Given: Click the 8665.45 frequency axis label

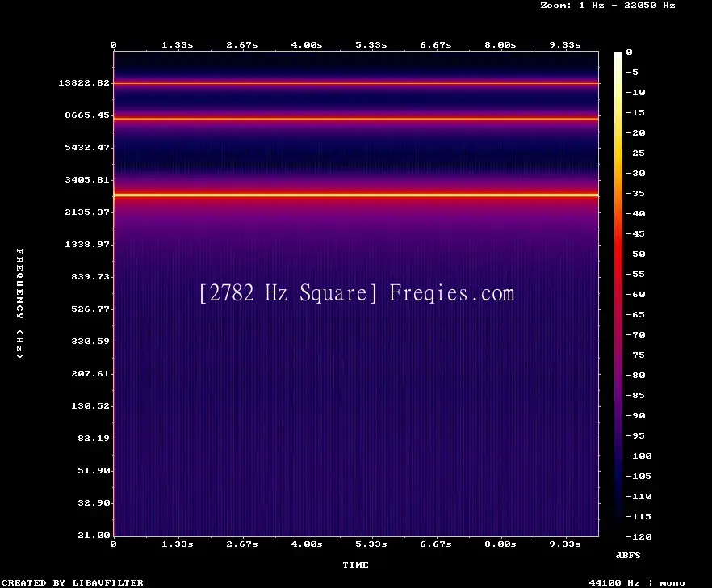Looking at the screenshot, I should click(x=87, y=115).
